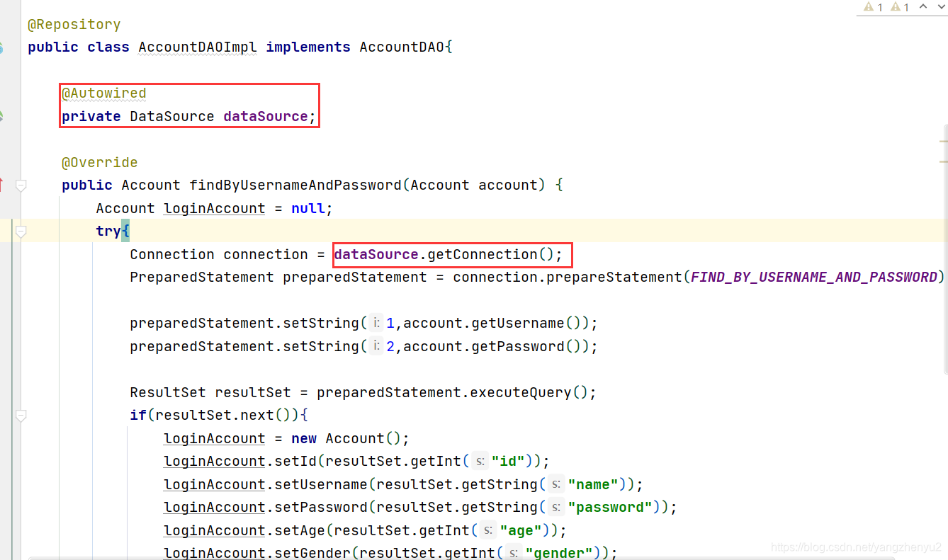Go to previous highlighted error arrow
This screenshot has height=560, width=948.
click(x=923, y=6)
